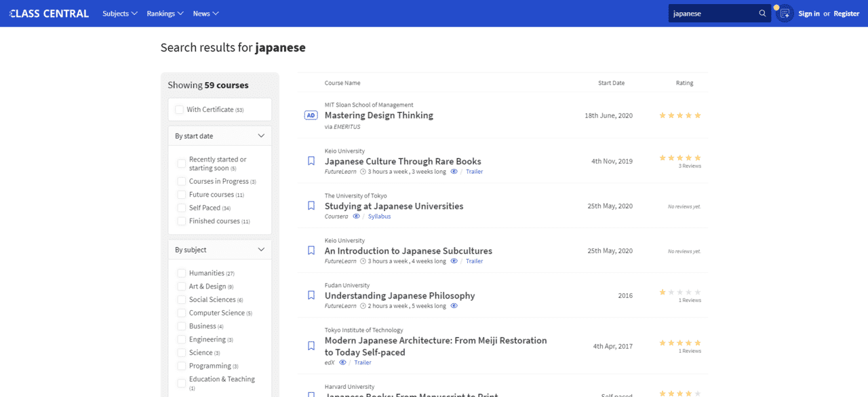Open the Subjects dropdown menu
868x397 pixels.
click(120, 14)
